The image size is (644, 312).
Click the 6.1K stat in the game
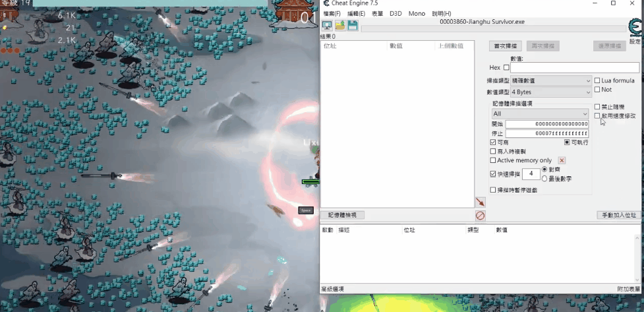[x=67, y=15]
